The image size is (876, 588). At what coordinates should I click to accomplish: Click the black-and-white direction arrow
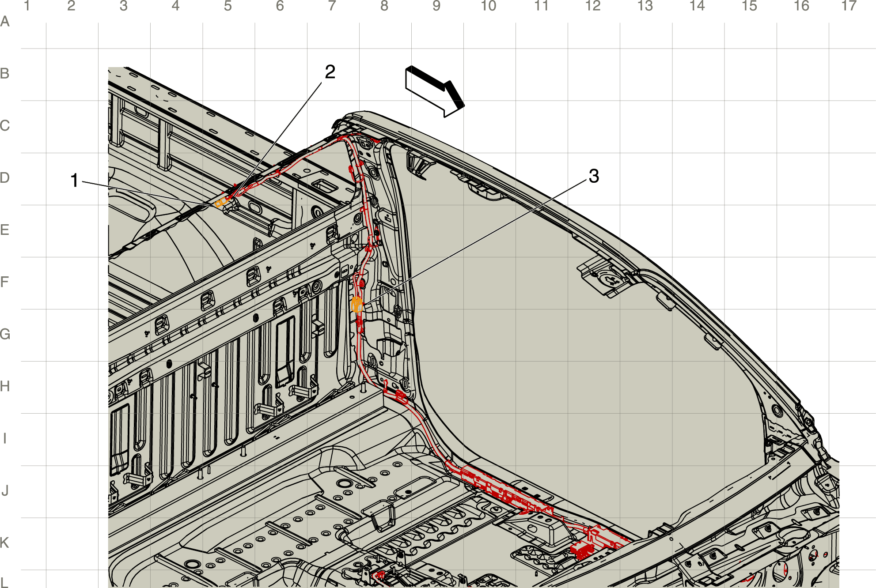[435, 91]
